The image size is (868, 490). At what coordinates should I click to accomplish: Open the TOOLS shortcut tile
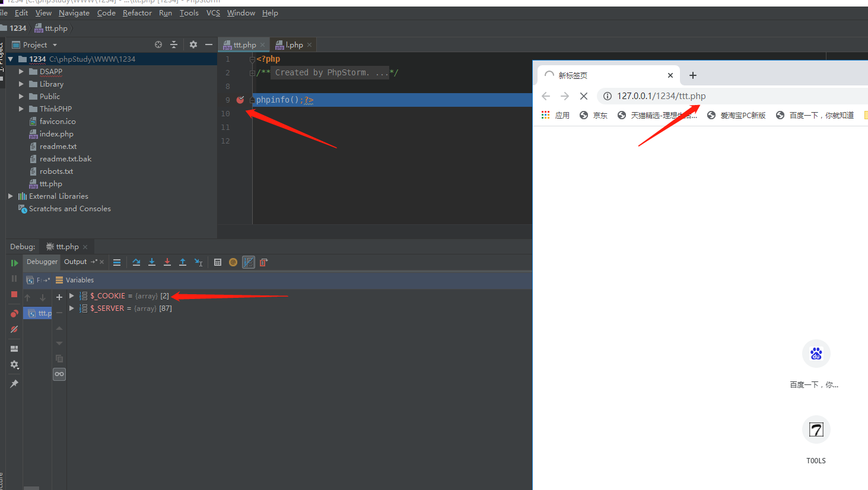click(x=816, y=440)
